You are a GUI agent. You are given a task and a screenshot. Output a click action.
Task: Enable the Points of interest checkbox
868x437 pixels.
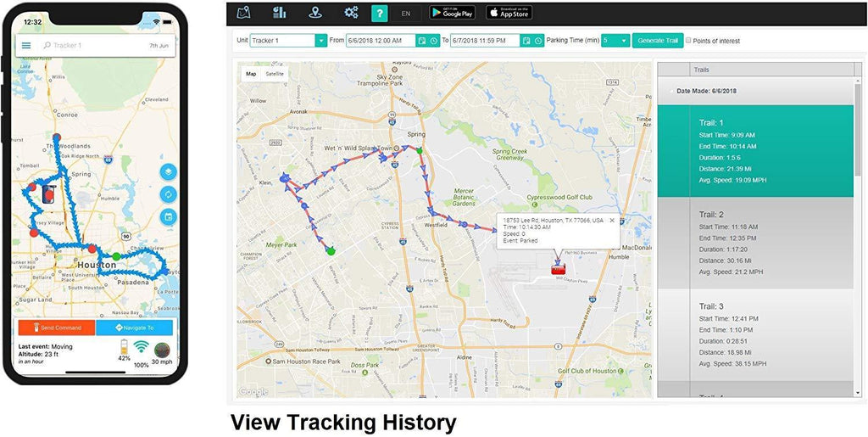[688, 41]
